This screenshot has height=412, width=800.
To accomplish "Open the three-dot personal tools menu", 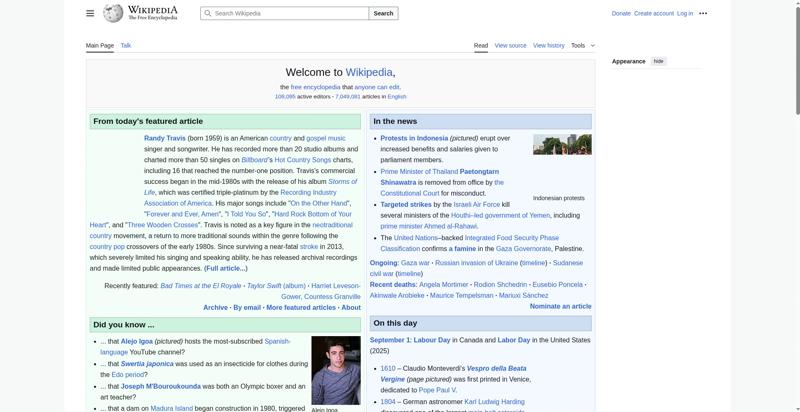I will coord(703,13).
